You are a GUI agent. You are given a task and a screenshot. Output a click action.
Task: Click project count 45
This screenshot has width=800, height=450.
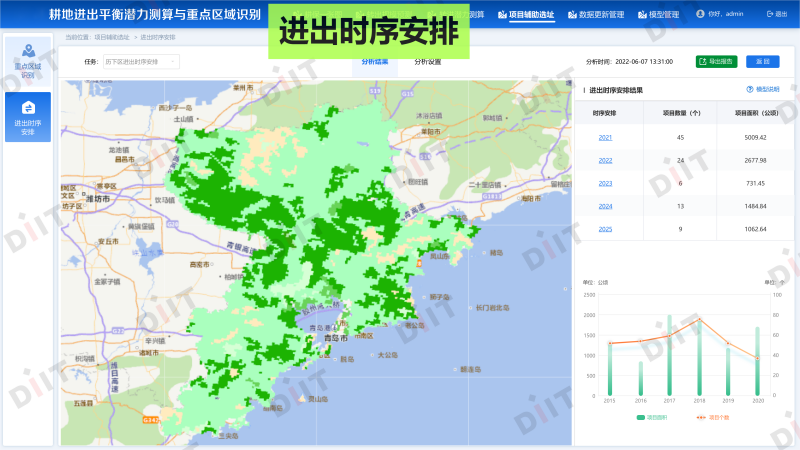pos(680,137)
